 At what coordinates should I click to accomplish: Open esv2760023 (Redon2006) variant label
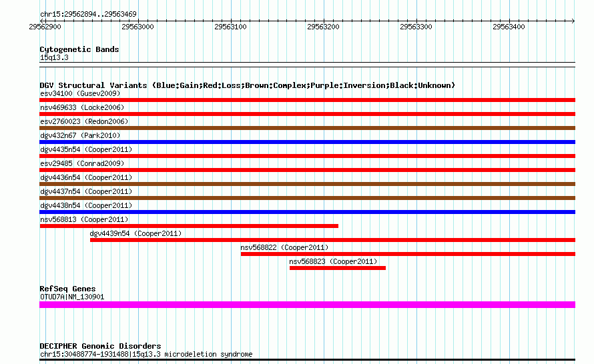tap(84, 121)
